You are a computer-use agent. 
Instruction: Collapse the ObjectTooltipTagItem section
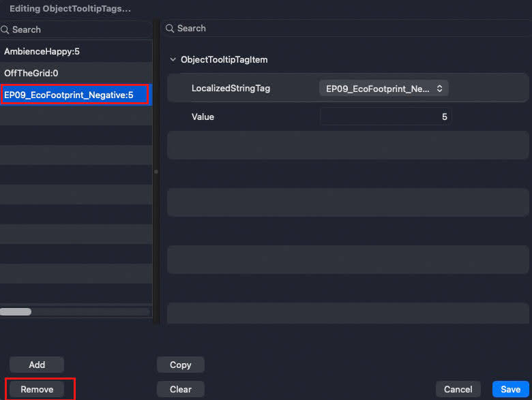click(173, 60)
